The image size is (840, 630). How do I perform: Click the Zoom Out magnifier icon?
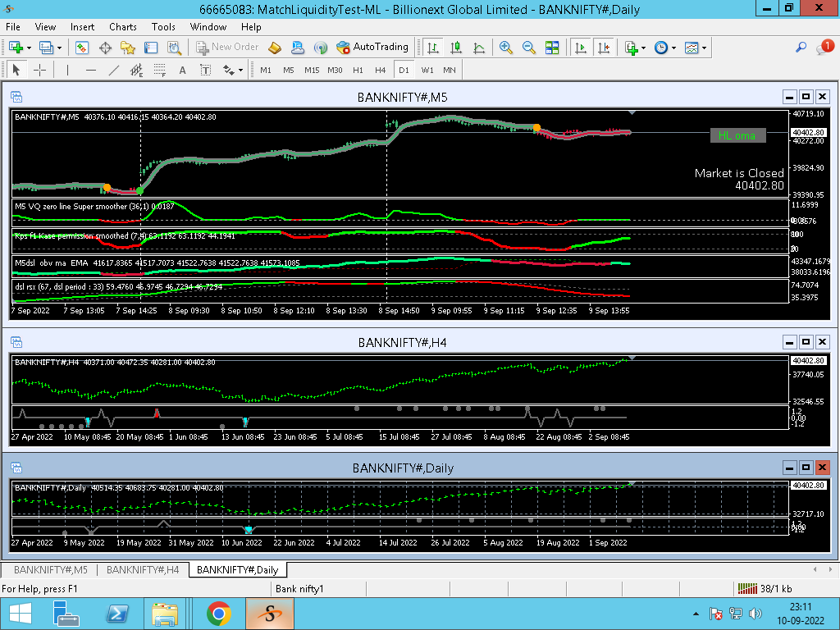pyautogui.click(x=528, y=48)
